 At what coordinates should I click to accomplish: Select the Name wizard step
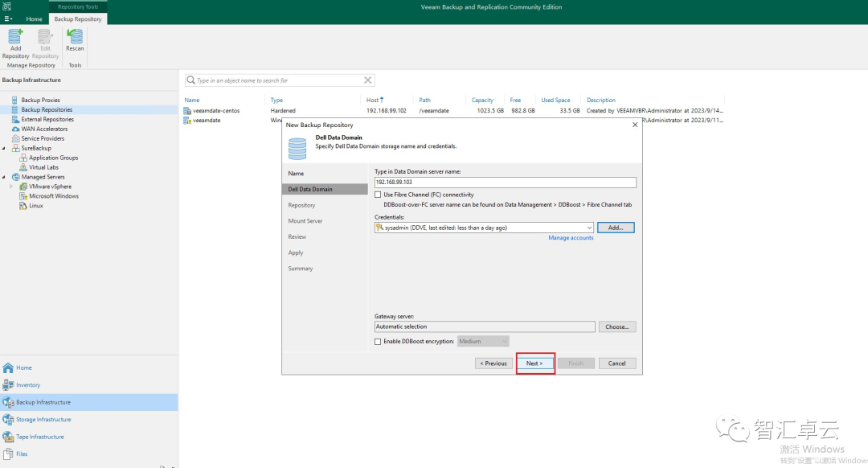pos(296,174)
